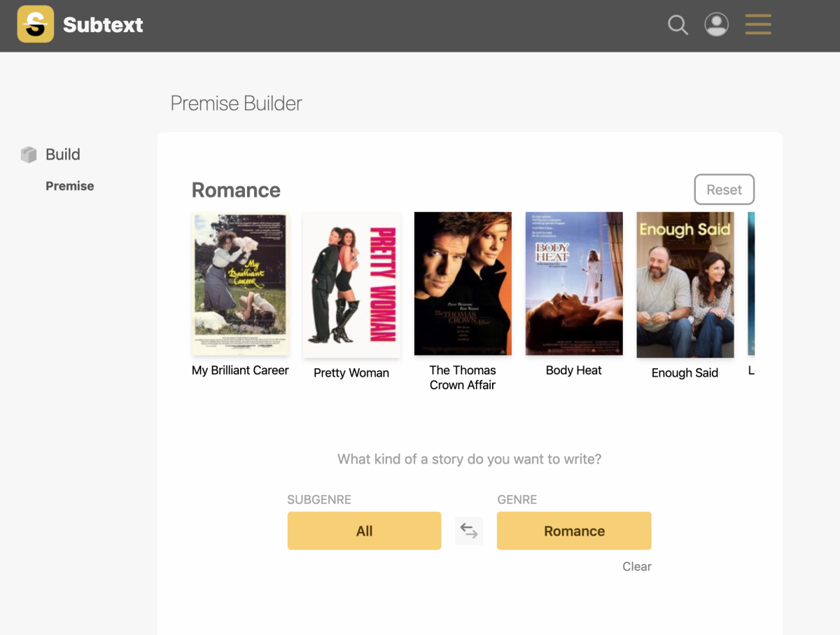
Task: Select the Enough Said poster
Action: point(685,285)
